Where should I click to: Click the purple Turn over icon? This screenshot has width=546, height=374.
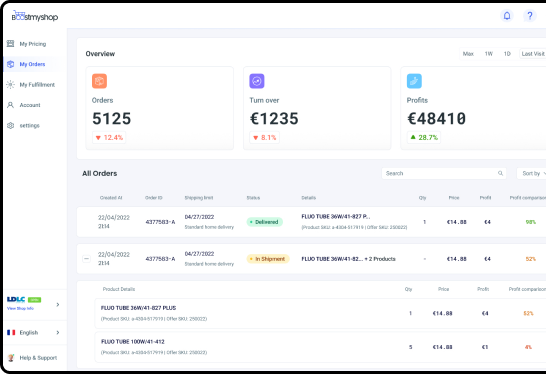tap(257, 81)
